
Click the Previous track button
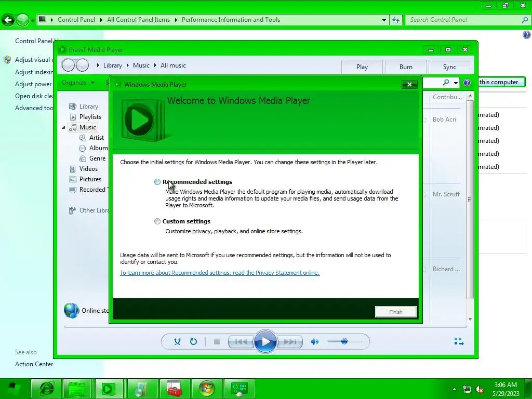241,342
